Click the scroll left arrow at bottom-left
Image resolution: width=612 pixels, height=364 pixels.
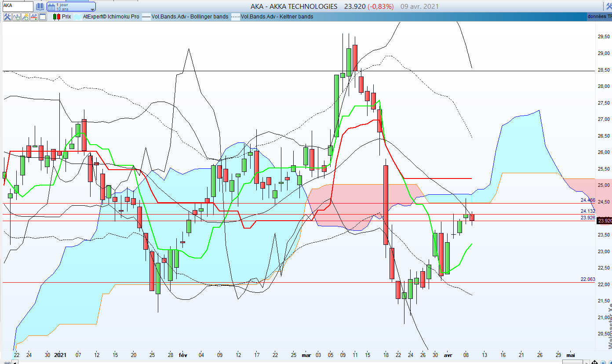tap(15, 362)
